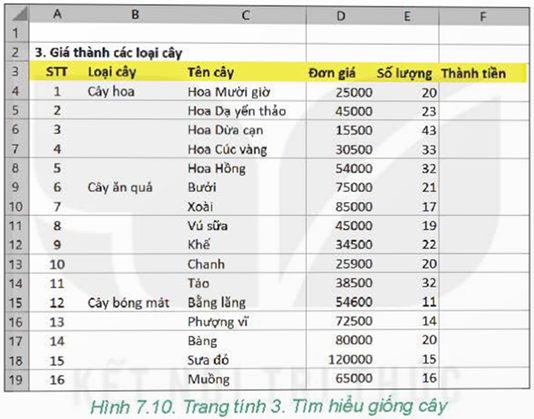The width and height of the screenshot is (534, 419).
Task: Click the select-all corner triangle
Action: click(x=17, y=15)
